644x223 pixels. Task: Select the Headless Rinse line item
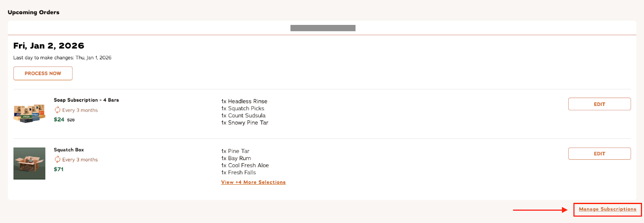[244, 101]
